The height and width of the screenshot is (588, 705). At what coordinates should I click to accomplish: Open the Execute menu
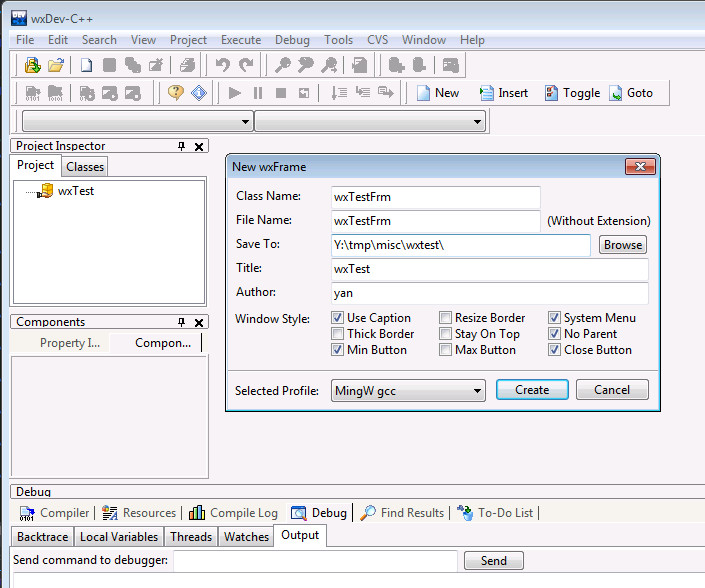(241, 40)
